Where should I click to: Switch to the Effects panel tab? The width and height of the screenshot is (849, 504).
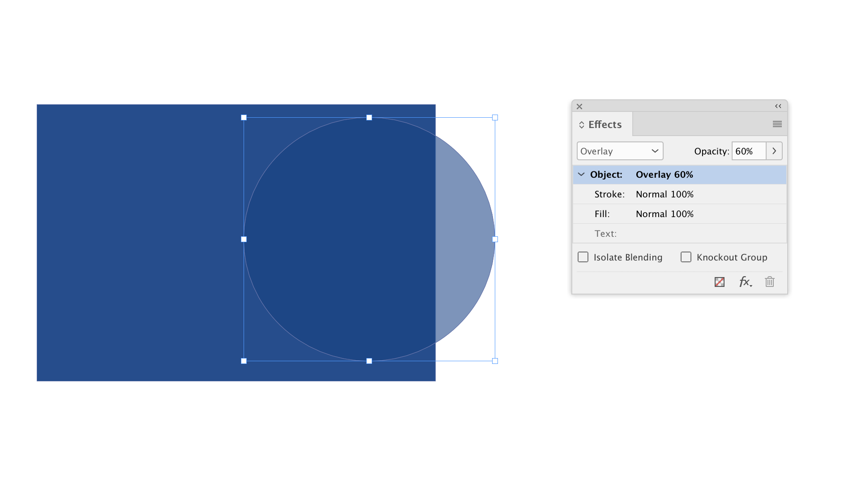[605, 124]
